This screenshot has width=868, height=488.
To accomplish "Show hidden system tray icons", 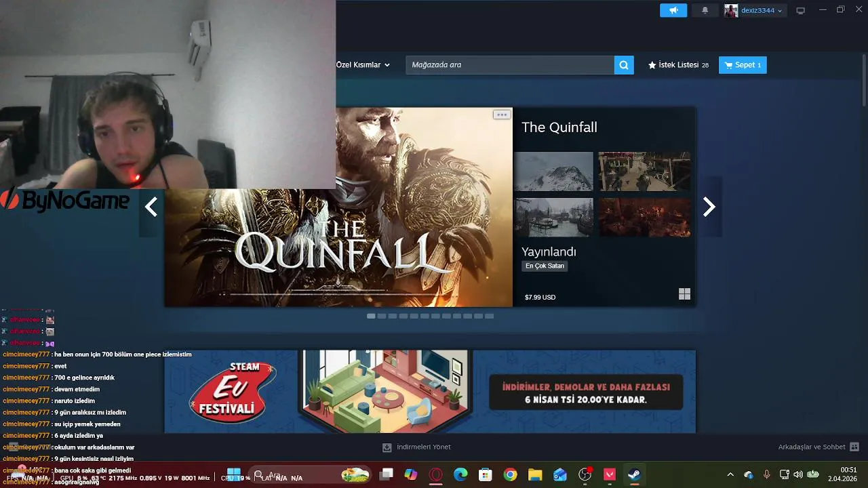I will (730, 474).
